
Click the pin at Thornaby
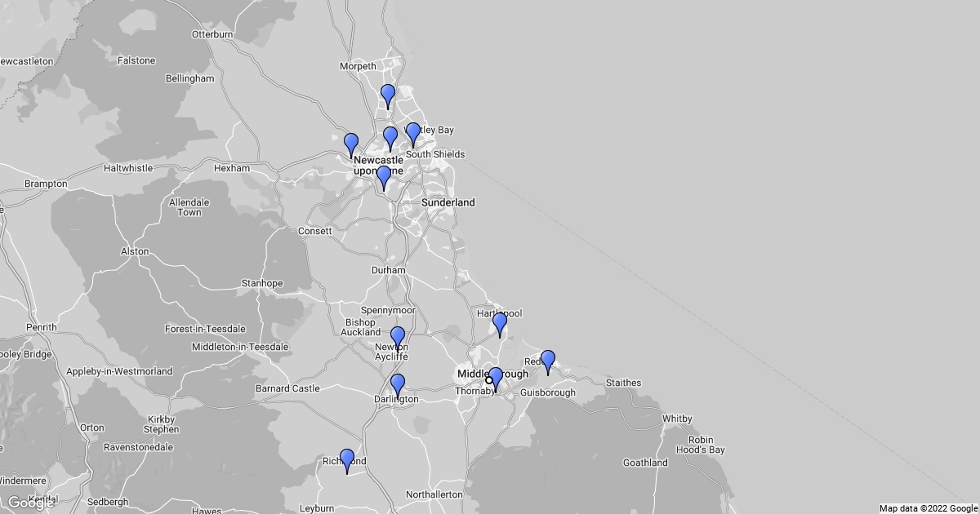point(496,378)
